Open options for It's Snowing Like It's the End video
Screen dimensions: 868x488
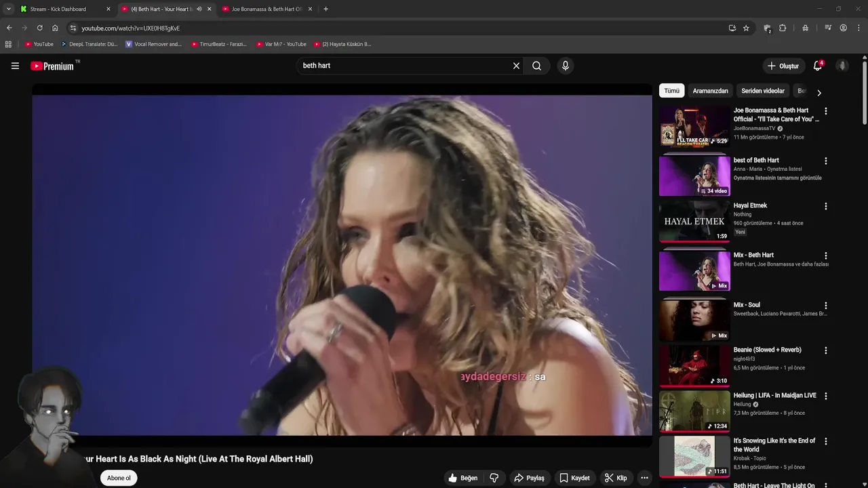[825, 441]
